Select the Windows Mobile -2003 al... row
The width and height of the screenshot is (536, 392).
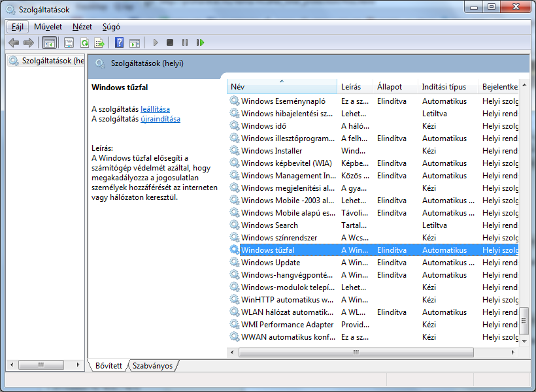[373, 201]
